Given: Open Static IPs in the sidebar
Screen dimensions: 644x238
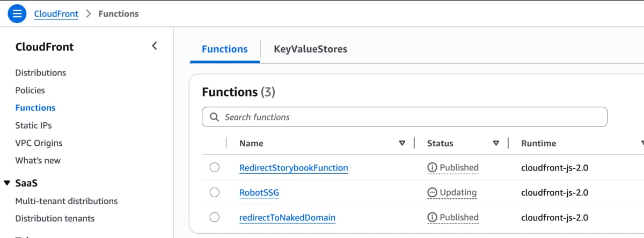Looking at the screenshot, I should tap(33, 125).
